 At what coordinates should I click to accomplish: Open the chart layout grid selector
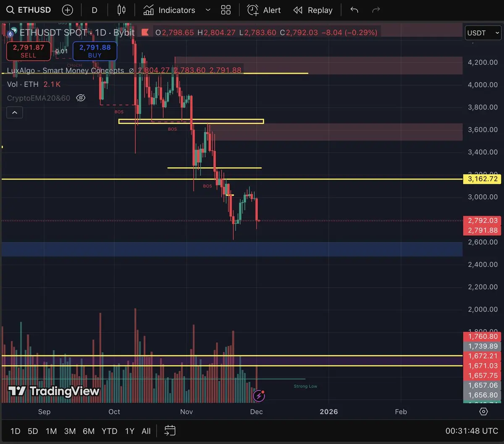pos(226,10)
